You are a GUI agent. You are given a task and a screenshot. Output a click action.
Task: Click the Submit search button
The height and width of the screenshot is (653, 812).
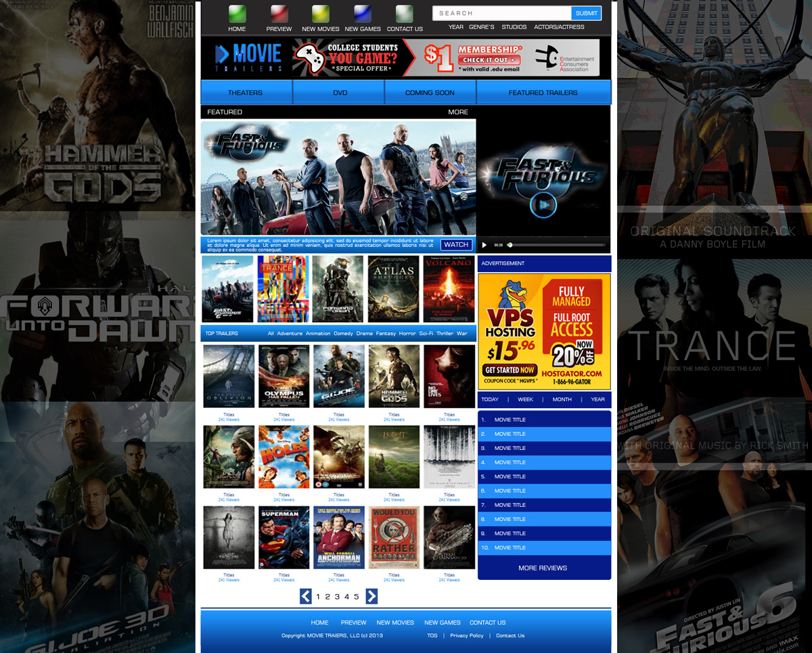(587, 13)
